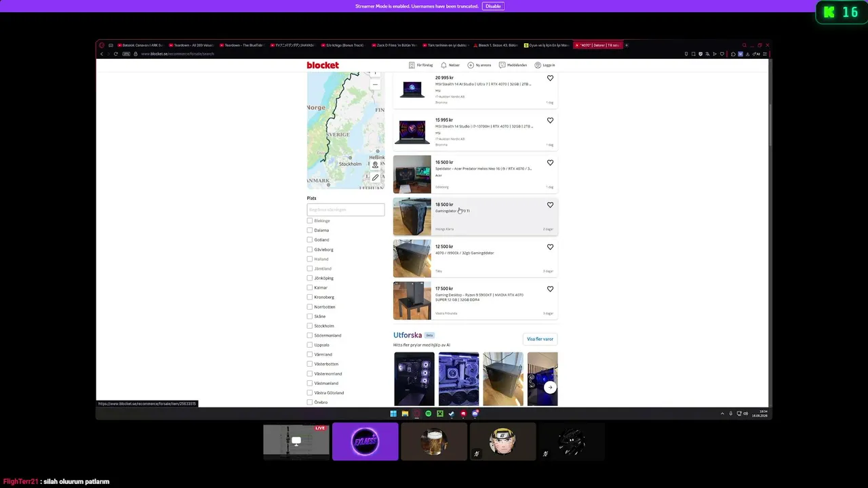Switch to the Teardown - All 269 Valuables tab

191,45
